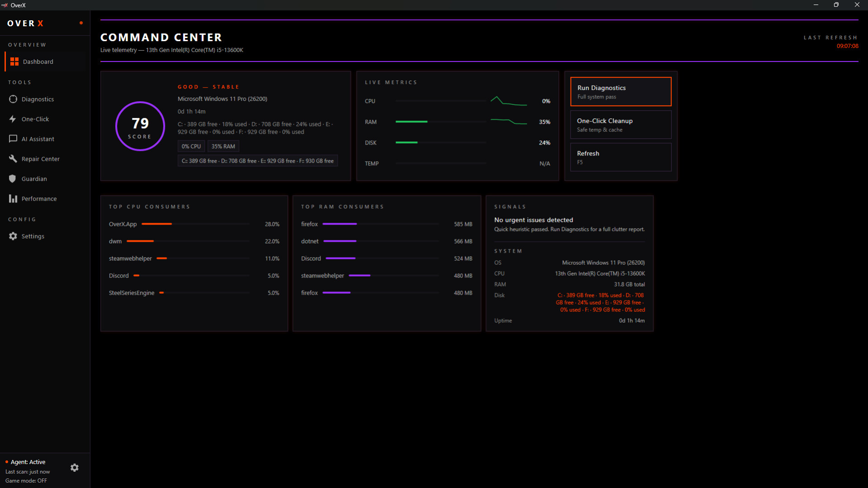Click the One-Click lightning bolt icon
This screenshot has width=868, height=488.
tap(13, 119)
